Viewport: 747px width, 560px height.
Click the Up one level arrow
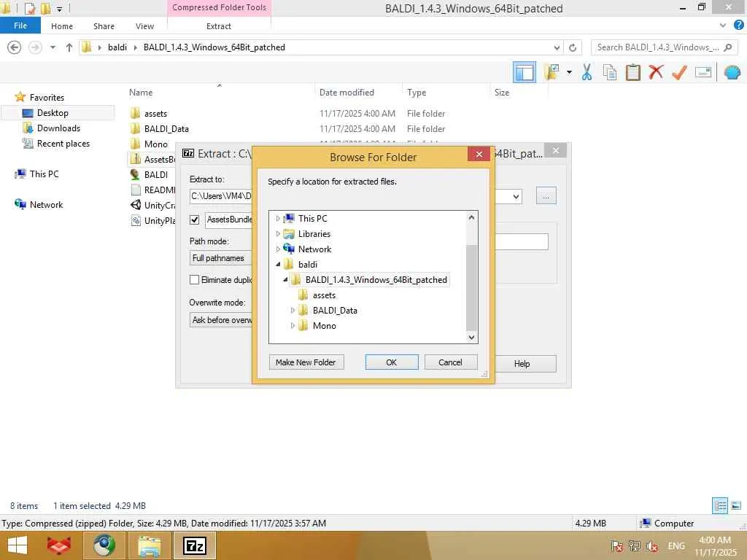pyautogui.click(x=69, y=47)
